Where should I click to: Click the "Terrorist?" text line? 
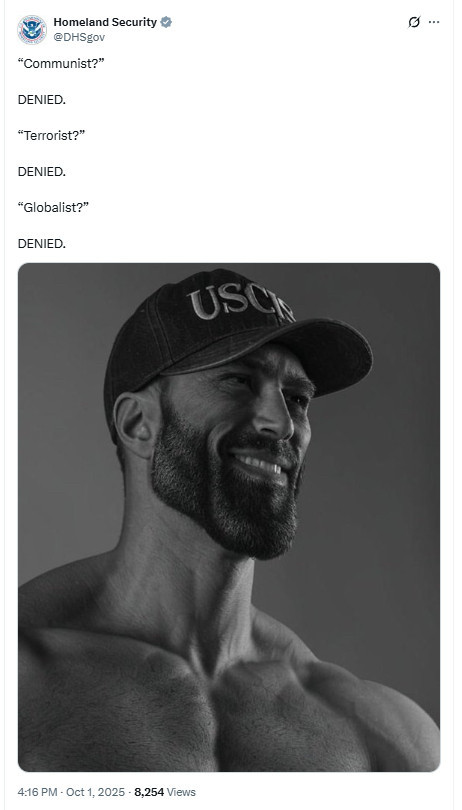pyautogui.click(x=51, y=135)
